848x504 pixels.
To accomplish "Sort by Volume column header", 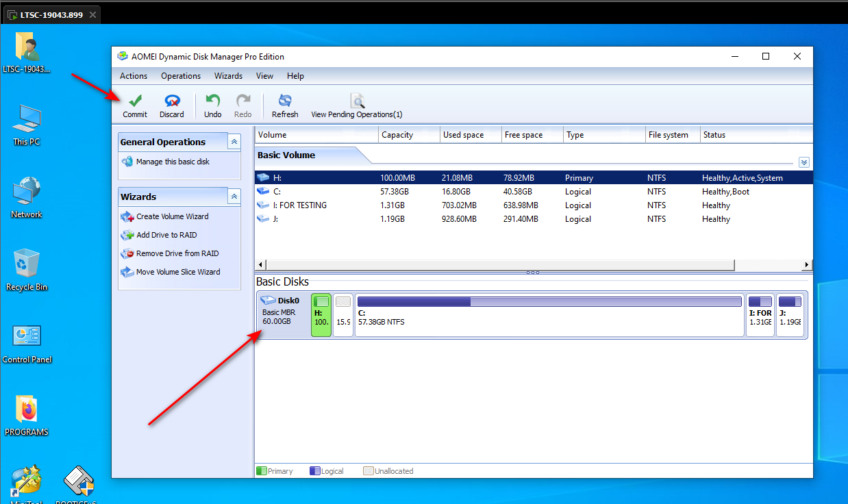I will click(316, 135).
